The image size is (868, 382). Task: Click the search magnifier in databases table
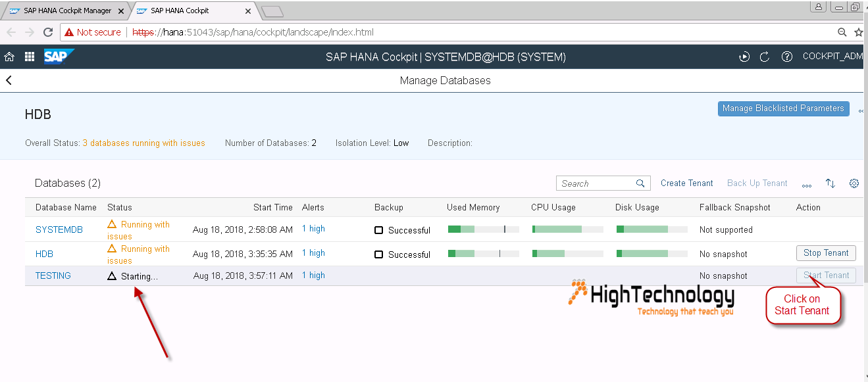[x=640, y=183]
